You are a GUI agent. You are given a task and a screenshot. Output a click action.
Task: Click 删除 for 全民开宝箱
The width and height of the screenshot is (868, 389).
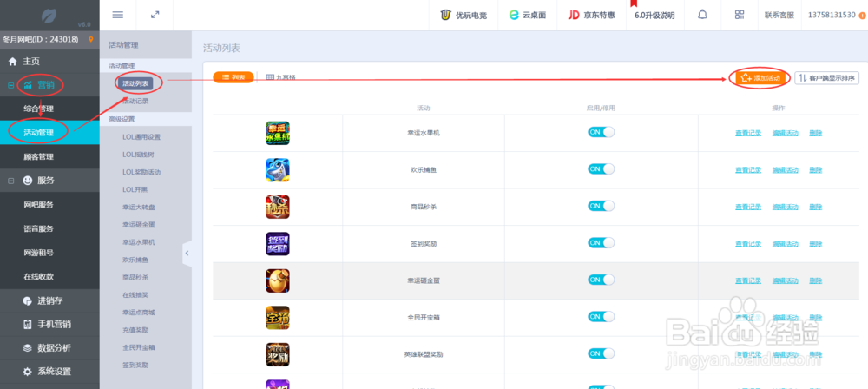tap(815, 318)
